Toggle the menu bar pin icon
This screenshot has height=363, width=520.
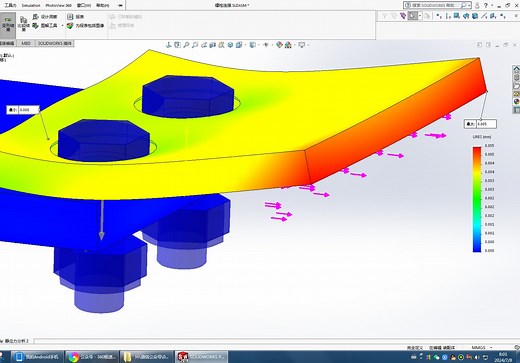(x=120, y=5)
